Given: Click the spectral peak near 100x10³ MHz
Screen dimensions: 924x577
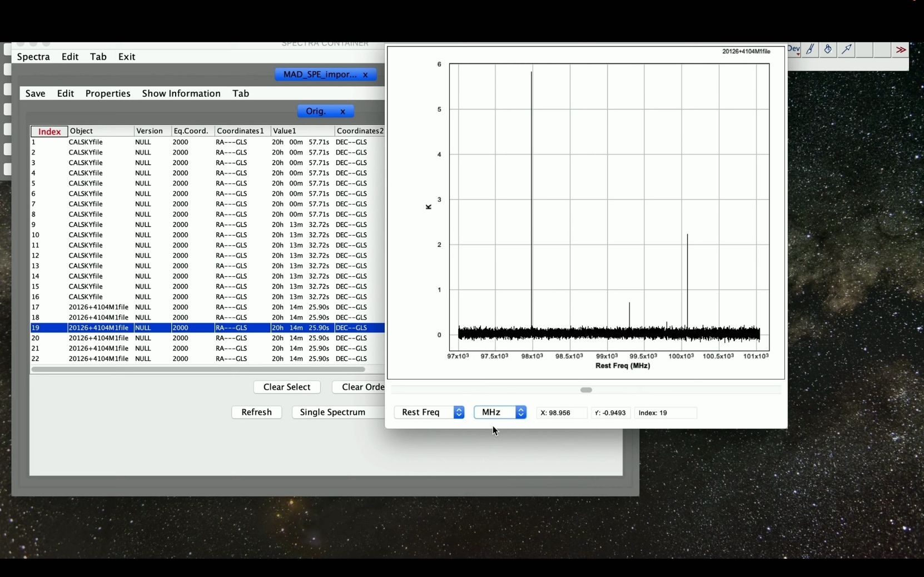Looking at the screenshot, I should coord(687,281).
